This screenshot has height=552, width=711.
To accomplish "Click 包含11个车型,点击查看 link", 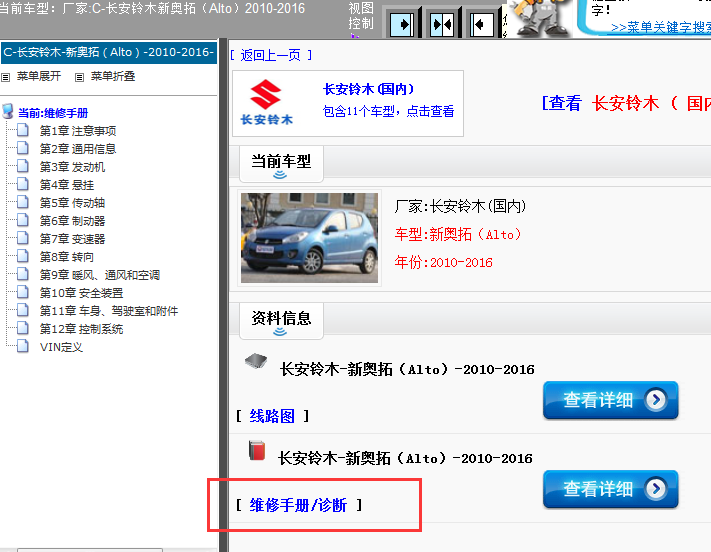I will [389, 111].
